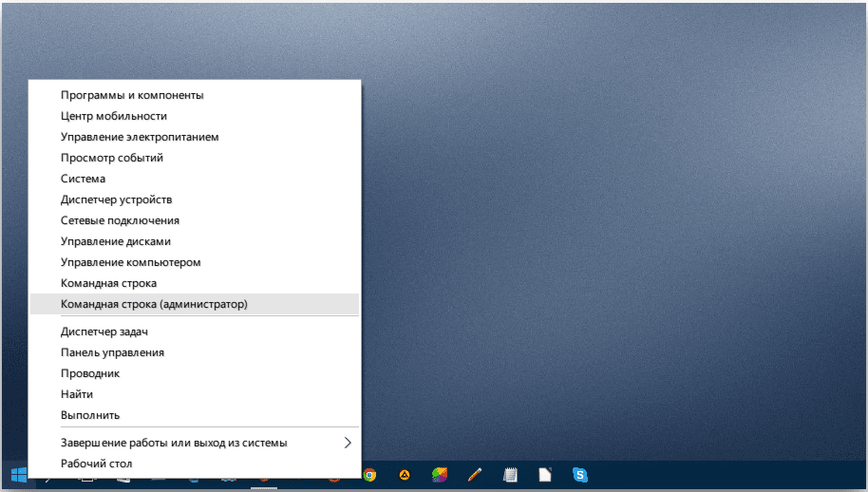Image resolution: width=868 pixels, height=492 pixels.
Task: Run 'Командная строка (администратор)'
Action: coord(195,304)
